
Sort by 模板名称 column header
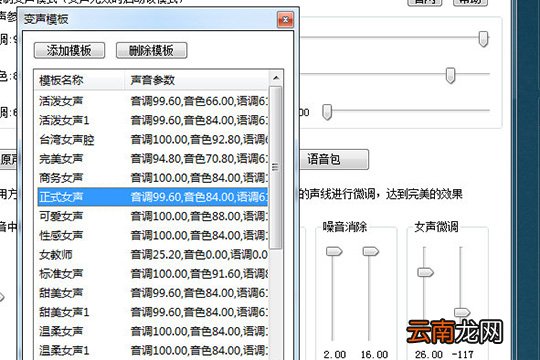(x=79, y=80)
